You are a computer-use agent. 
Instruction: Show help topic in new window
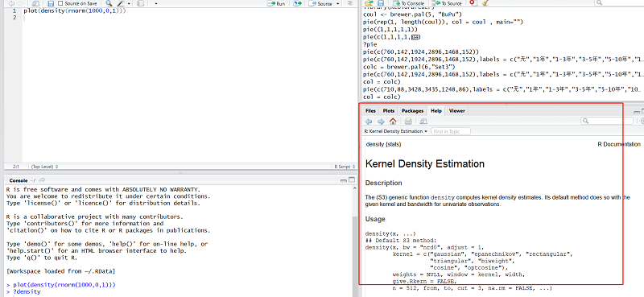click(423, 122)
